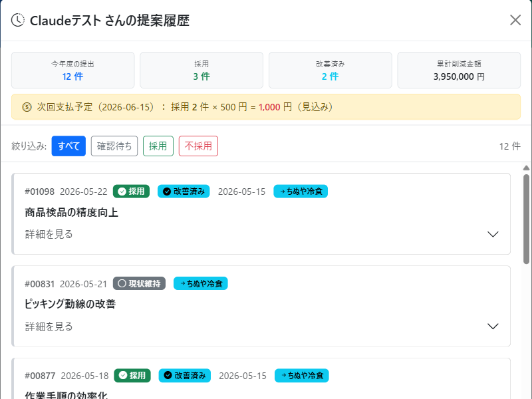Select the すべて filter
532x399 pixels.
[68, 146]
